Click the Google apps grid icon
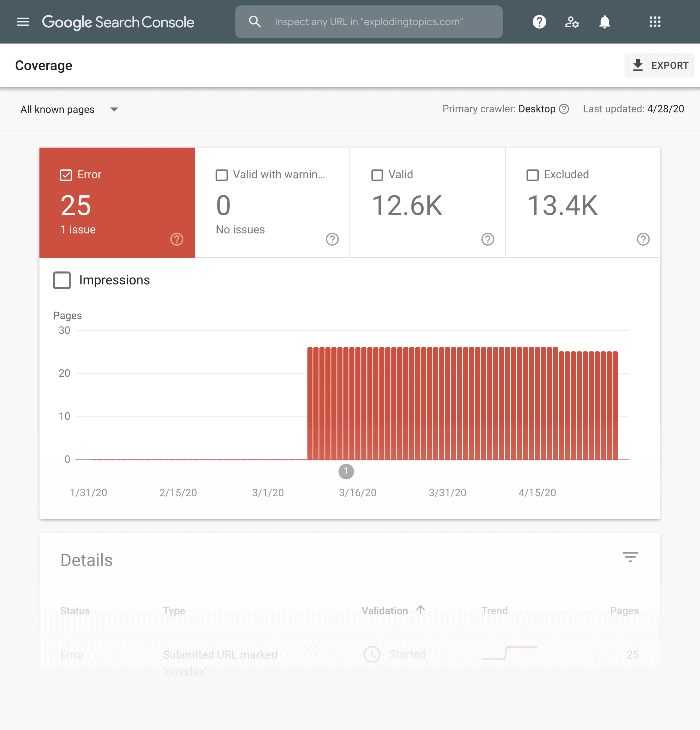The image size is (700, 730). click(655, 22)
